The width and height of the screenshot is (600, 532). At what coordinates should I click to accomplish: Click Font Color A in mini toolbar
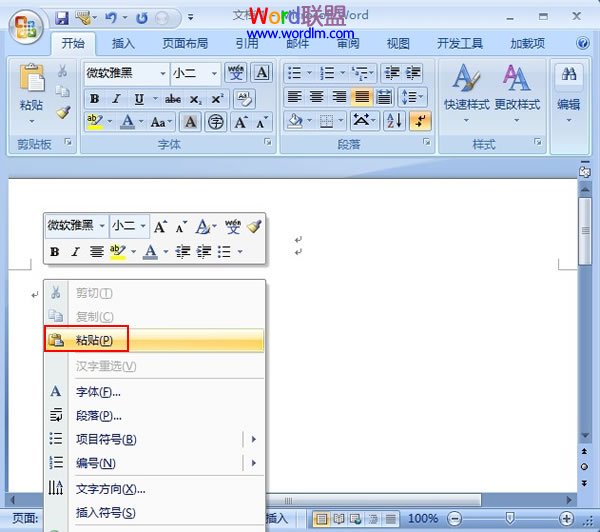150,251
